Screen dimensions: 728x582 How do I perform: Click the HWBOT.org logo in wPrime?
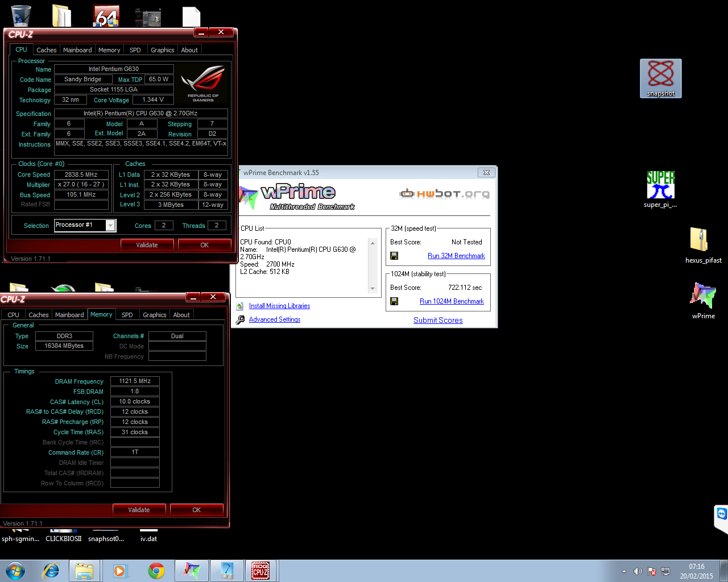(444, 194)
